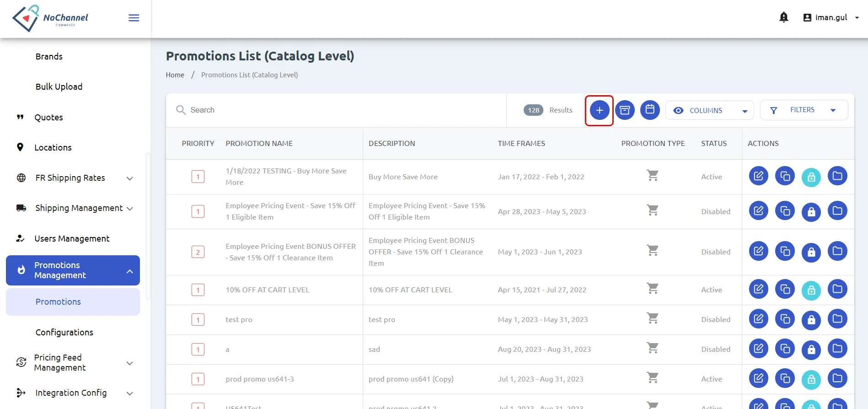This screenshot has height=409, width=868.
Task: Copy the 10% OFF AT CART LEVEL promotion
Action: (785, 289)
